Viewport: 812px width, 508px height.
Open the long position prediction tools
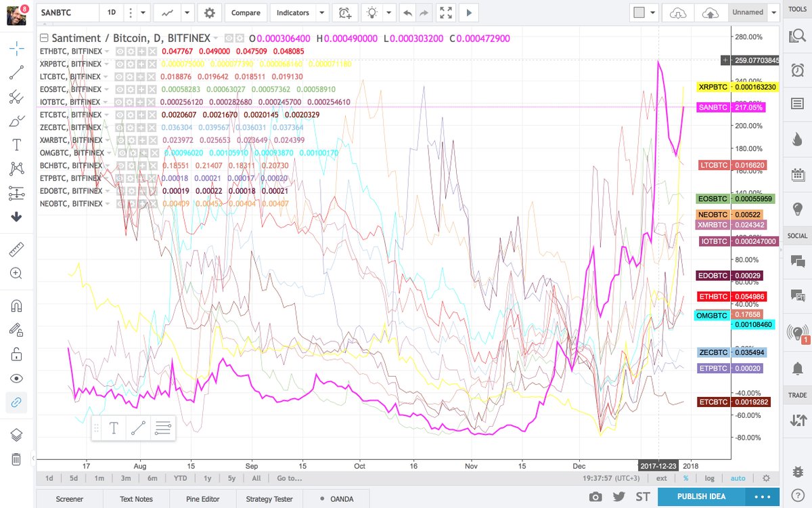point(17,193)
